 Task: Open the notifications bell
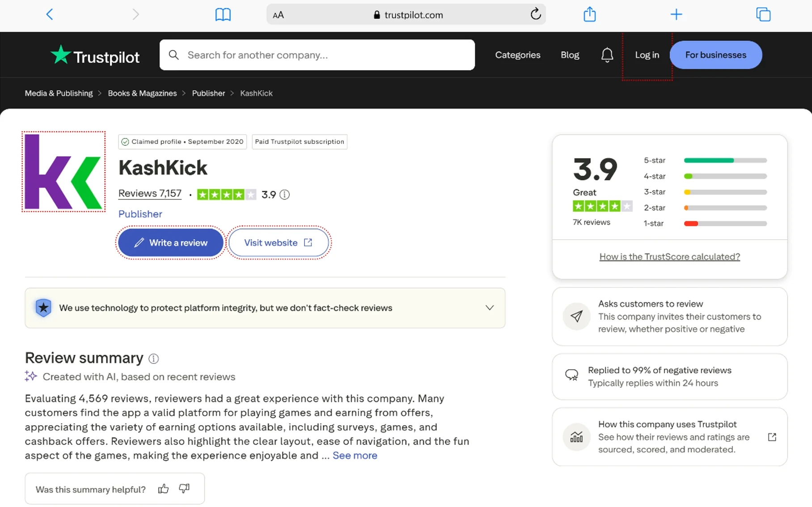pos(607,55)
